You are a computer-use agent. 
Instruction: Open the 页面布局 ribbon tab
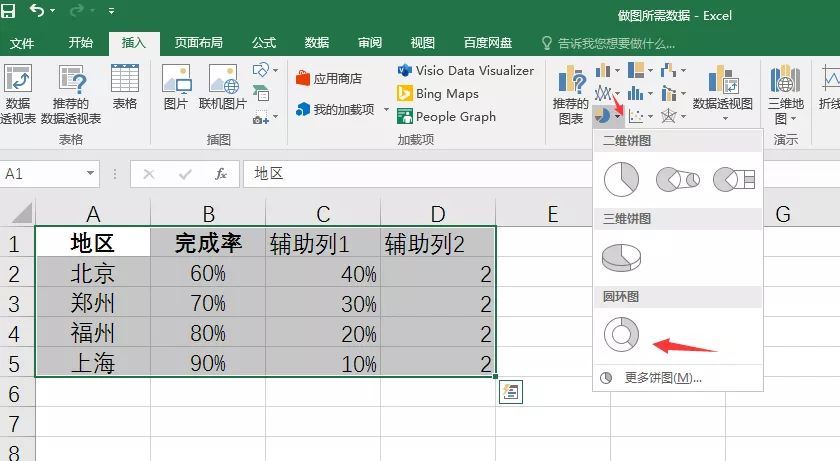coord(198,43)
